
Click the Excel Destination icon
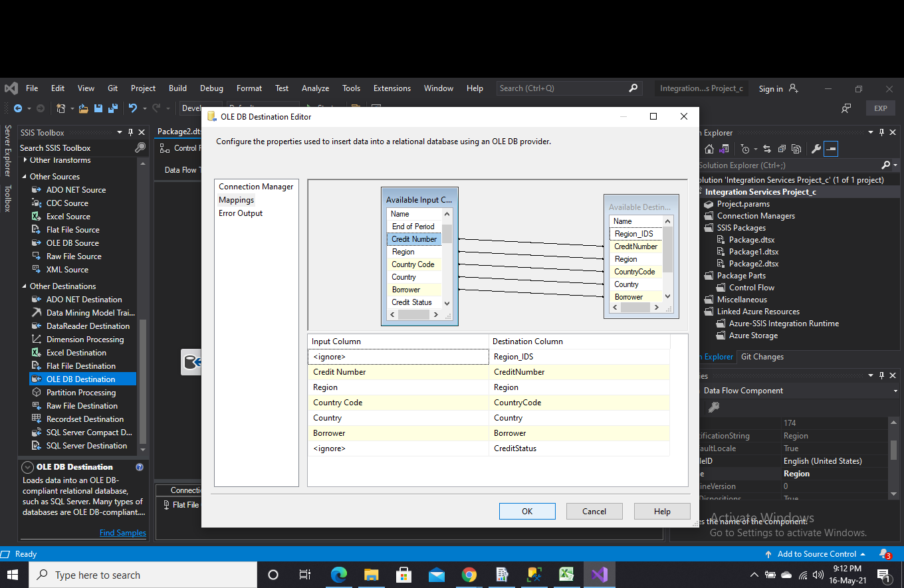pyautogui.click(x=36, y=353)
